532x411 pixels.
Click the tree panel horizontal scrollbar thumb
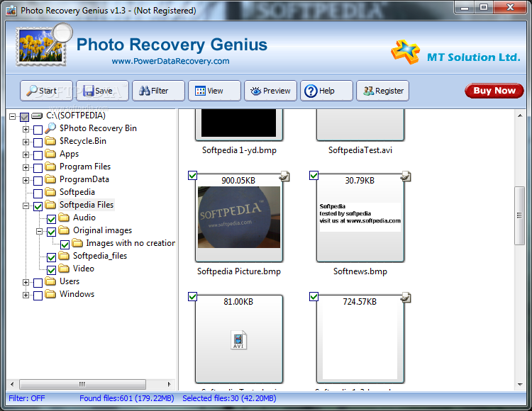point(82,384)
